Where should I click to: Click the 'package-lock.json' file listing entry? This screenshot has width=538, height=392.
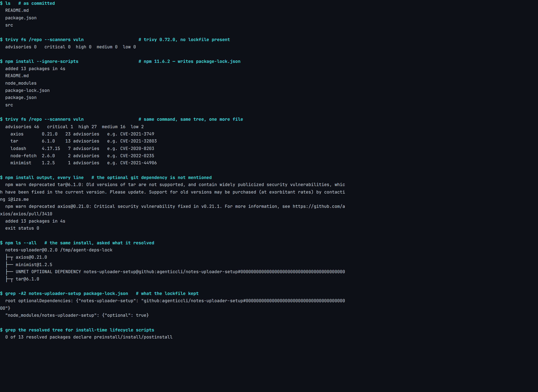pyautogui.click(x=27, y=90)
